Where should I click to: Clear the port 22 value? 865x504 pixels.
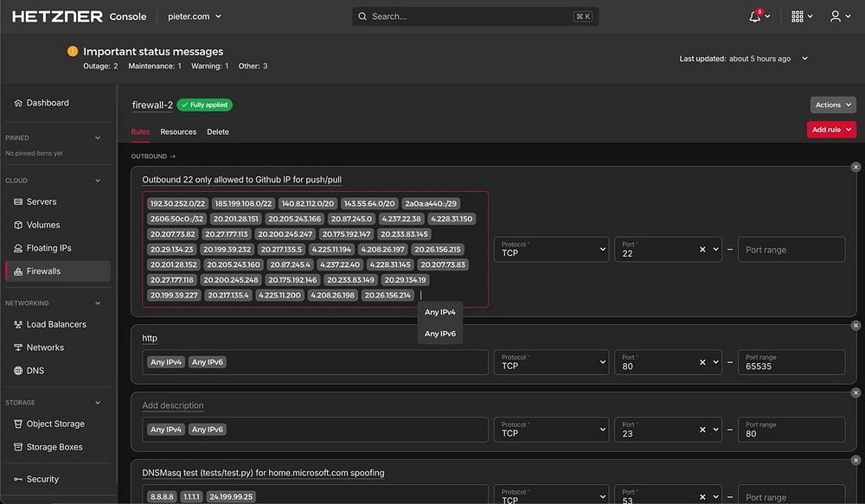702,249
